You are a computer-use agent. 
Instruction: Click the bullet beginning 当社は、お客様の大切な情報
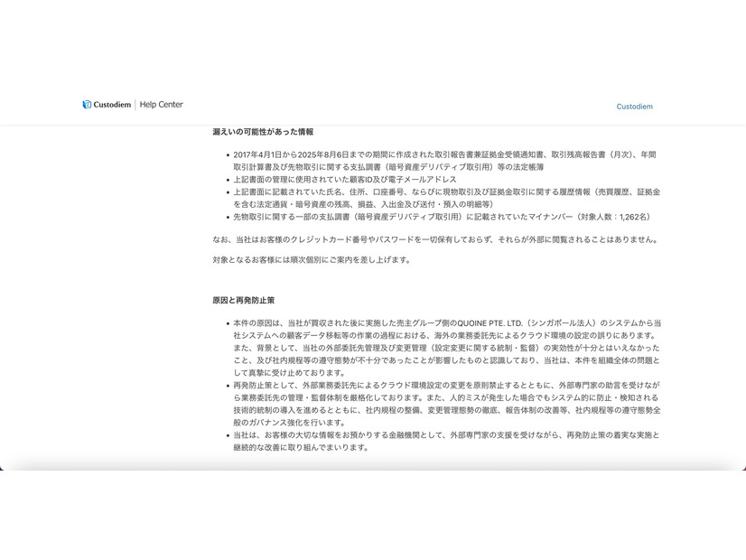coord(446,441)
